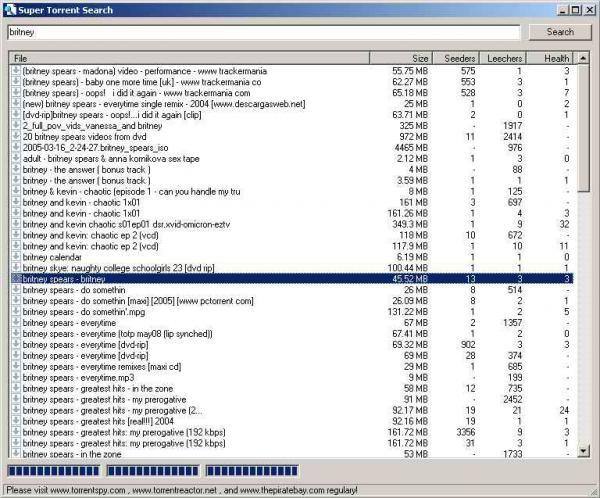Click seeders value '3356'
Viewport: 600px width, 498px height.
(x=466, y=432)
